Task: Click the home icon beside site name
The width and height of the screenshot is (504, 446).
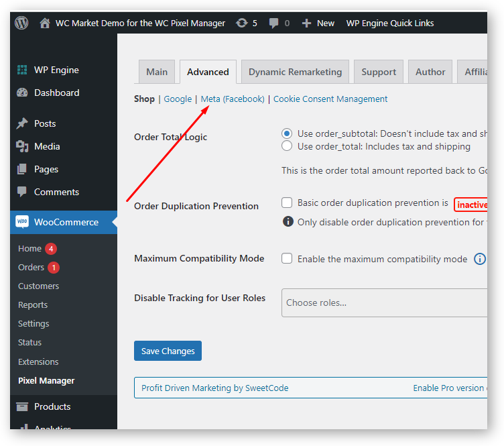Action: click(45, 23)
